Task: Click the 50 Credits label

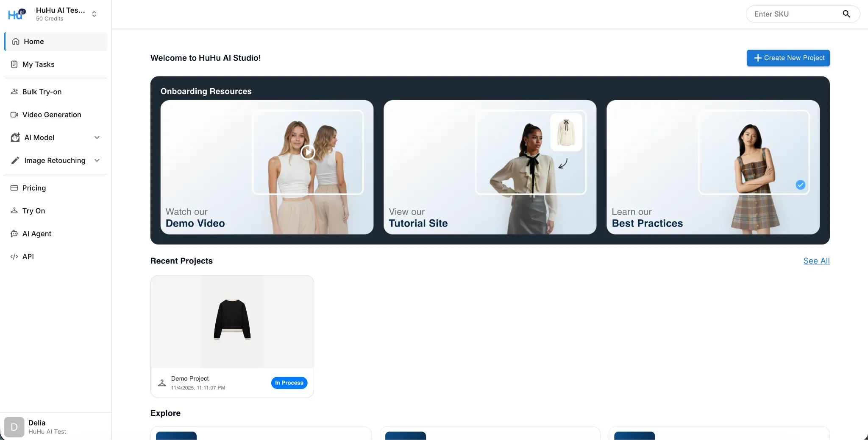Action: 50,19
